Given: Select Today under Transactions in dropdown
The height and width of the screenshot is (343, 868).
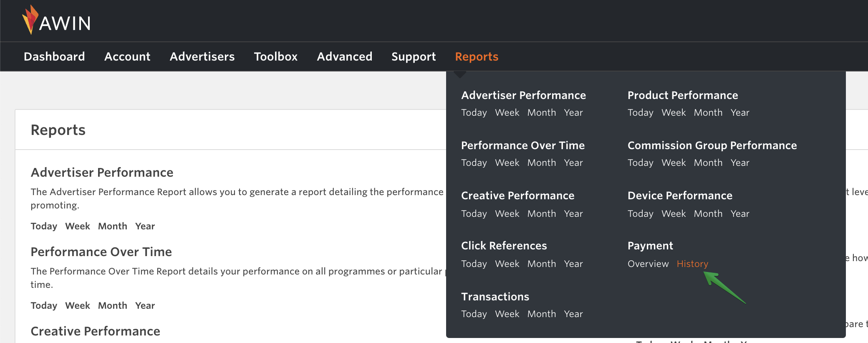Looking at the screenshot, I should tap(474, 314).
